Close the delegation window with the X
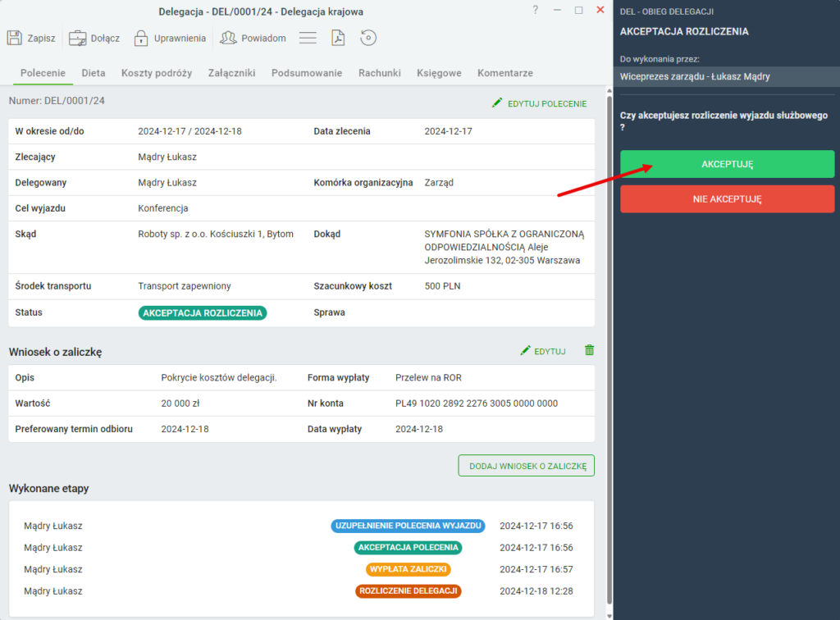This screenshot has width=840, height=620. coord(600,10)
